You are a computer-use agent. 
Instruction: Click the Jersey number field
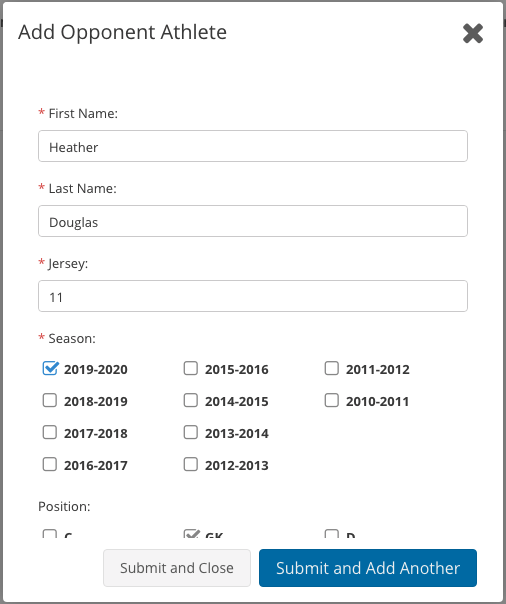point(253,296)
